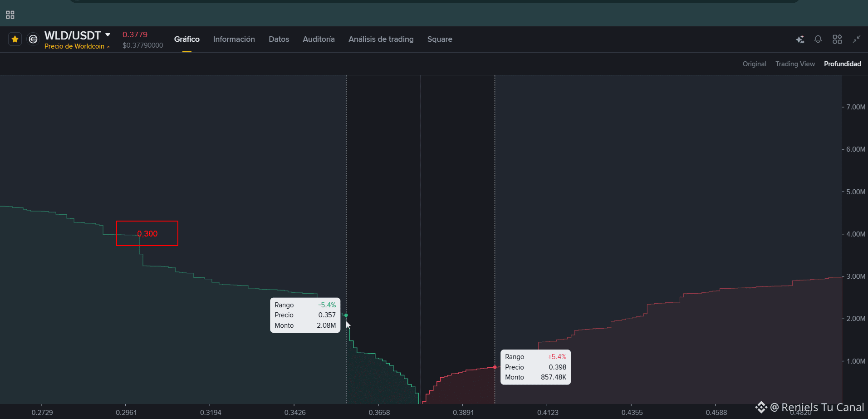
Task: Click the AI sparkle assistant icon
Action: coord(800,39)
